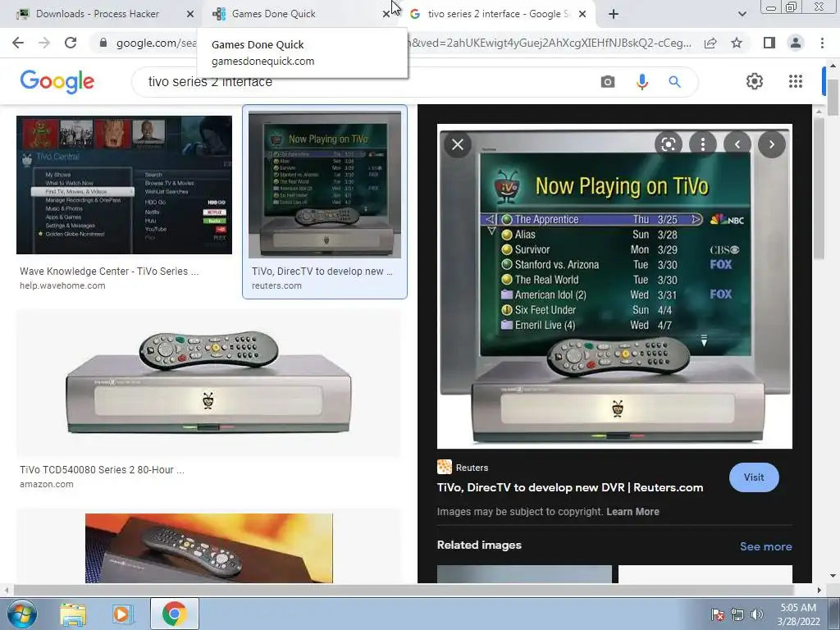Submit search with magnifier icon

(x=674, y=81)
